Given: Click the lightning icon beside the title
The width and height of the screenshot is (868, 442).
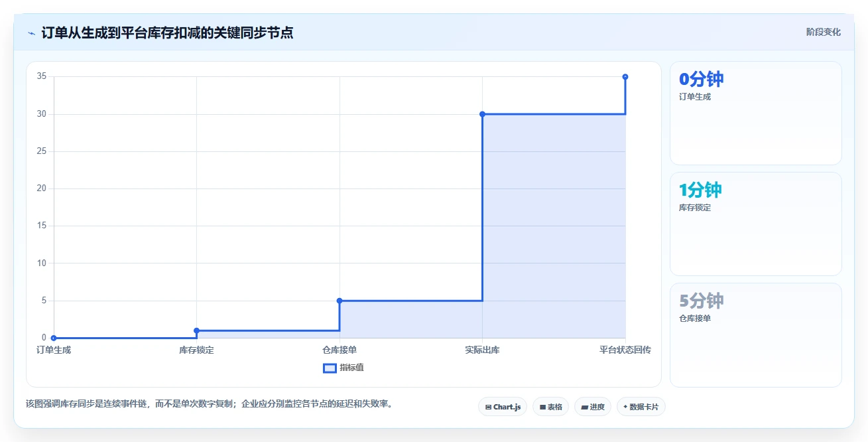Looking at the screenshot, I should click(31, 33).
